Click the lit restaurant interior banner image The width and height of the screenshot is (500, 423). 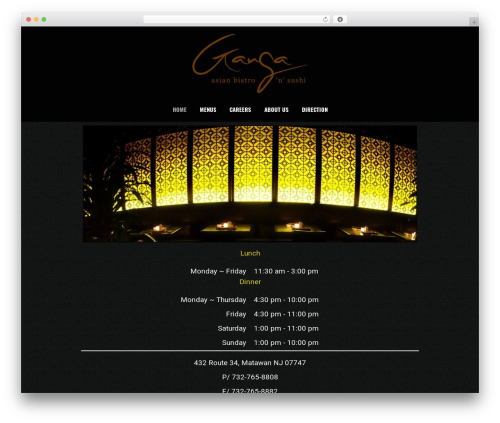[x=250, y=184]
